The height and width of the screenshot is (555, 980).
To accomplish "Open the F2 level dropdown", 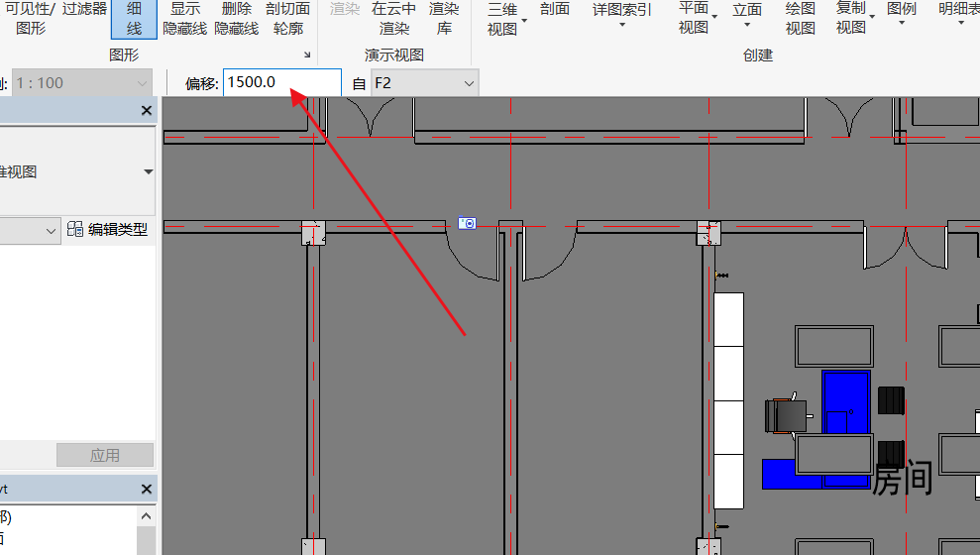I will coord(424,83).
